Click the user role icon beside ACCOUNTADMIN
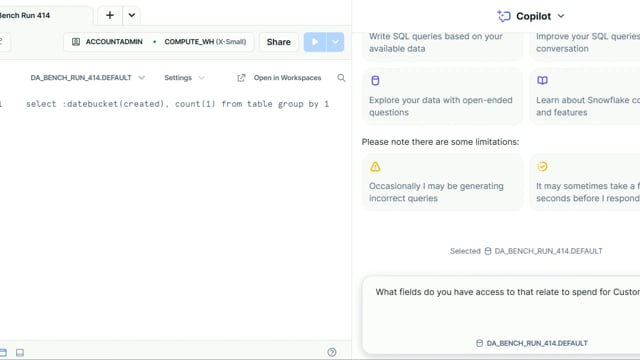This screenshot has height=360, width=640. pos(76,42)
